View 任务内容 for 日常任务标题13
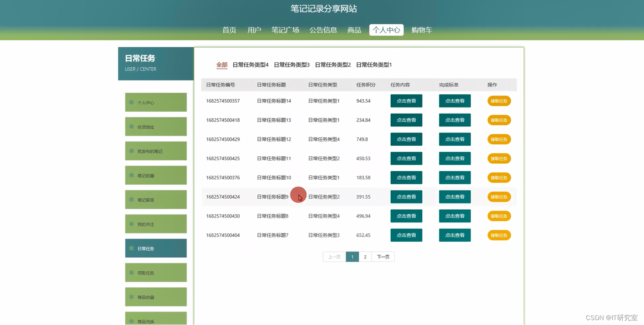Screen dimensions: 644x325 (406, 120)
